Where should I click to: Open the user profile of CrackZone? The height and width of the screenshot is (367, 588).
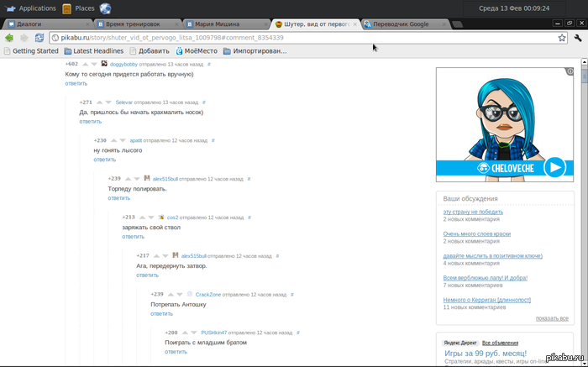(x=208, y=295)
